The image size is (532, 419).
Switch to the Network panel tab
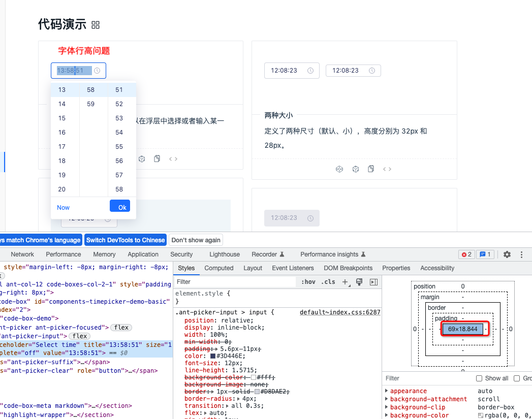[22, 254]
